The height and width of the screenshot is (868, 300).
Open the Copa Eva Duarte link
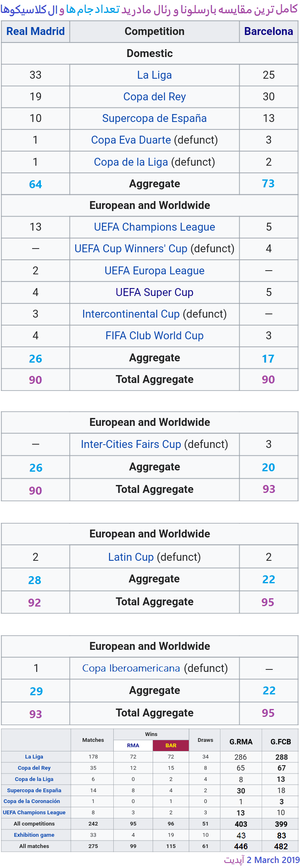click(131, 140)
